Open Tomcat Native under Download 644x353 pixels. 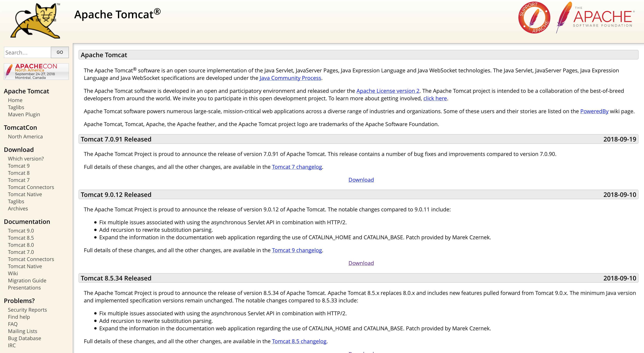[x=25, y=194]
